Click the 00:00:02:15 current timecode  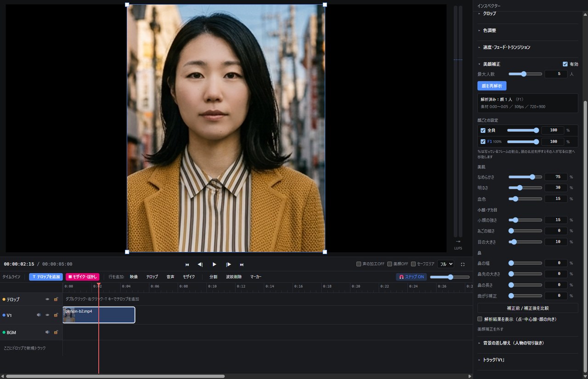(x=19, y=264)
